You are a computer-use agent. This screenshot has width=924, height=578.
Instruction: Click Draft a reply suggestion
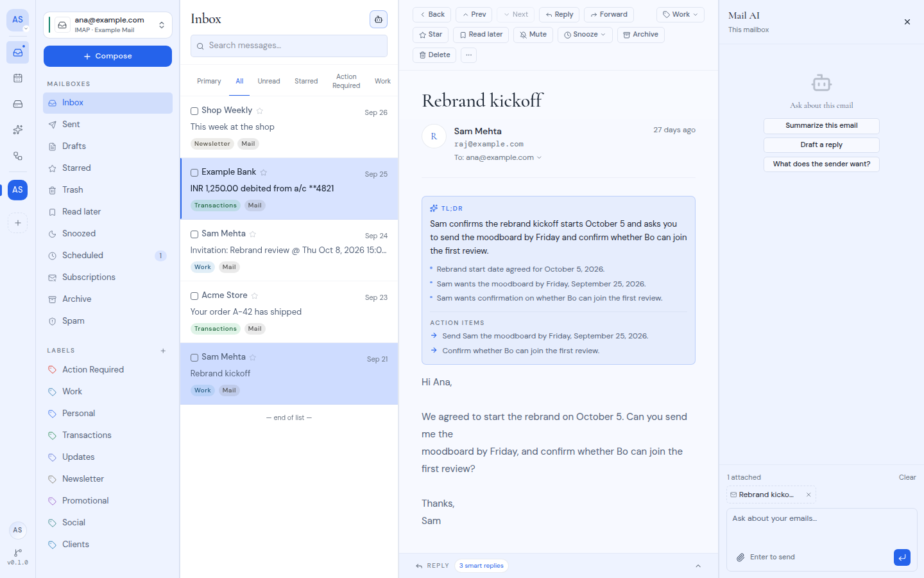tap(821, 145)
